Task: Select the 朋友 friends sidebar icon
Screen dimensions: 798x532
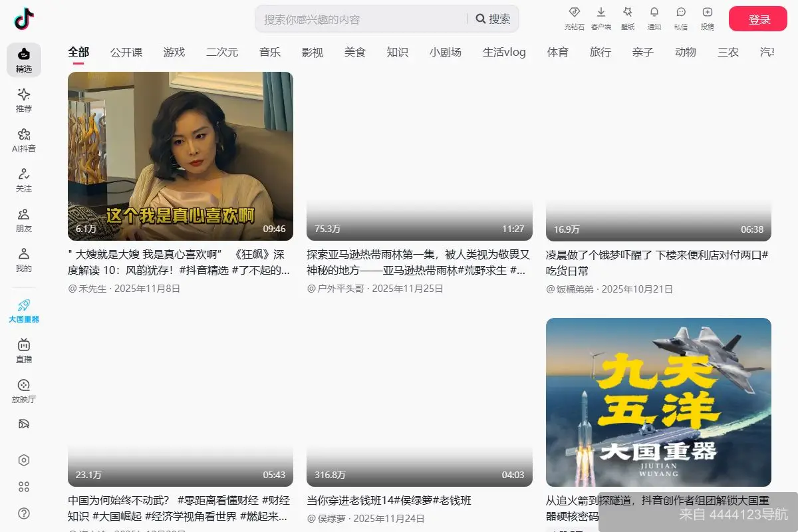Action: (24, 219)
